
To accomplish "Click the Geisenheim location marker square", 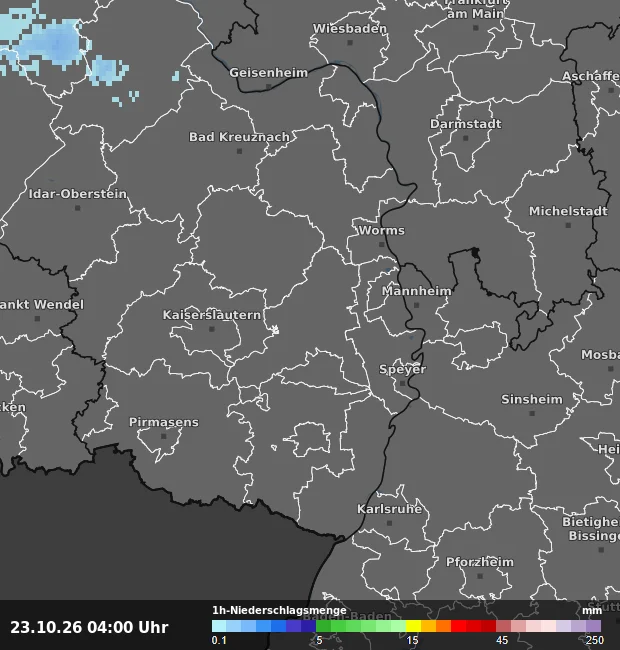I will pyautogui.click(x=269, y=87).
